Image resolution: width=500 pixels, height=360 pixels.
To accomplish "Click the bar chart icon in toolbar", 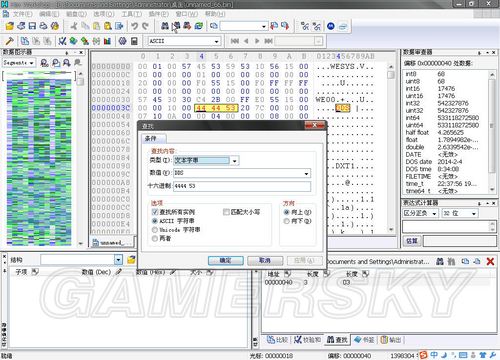I will 107,41.
